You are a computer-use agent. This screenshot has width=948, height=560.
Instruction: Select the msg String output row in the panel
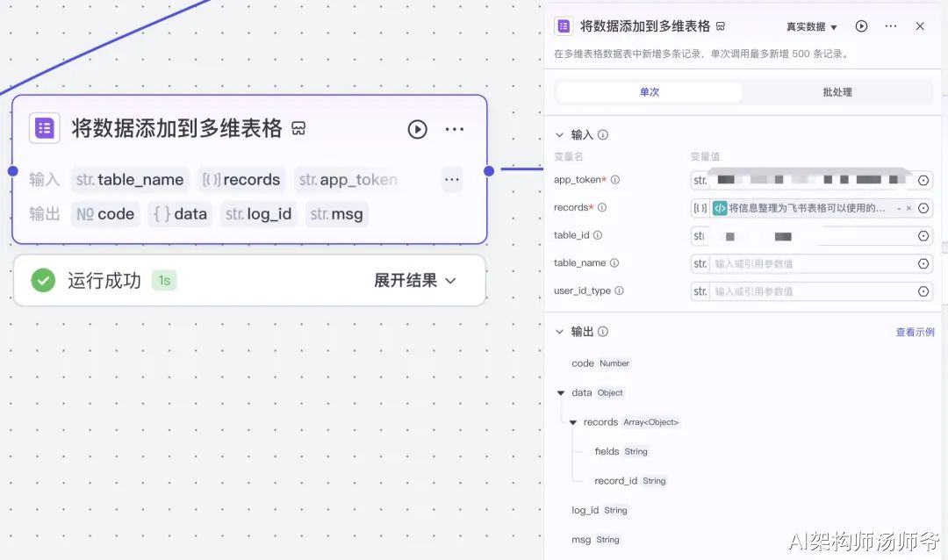point(595,540)
